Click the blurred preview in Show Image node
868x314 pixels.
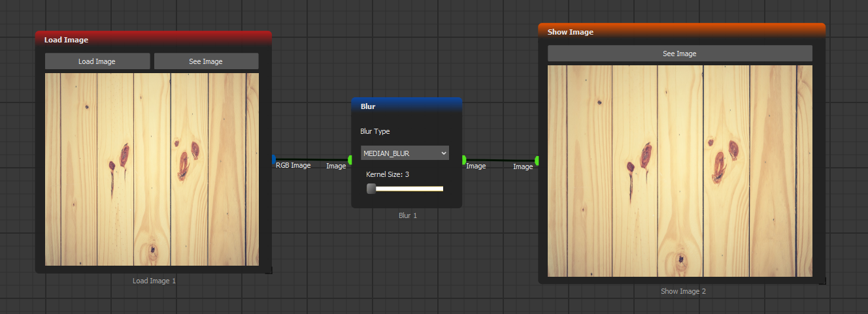pos(680,170)
